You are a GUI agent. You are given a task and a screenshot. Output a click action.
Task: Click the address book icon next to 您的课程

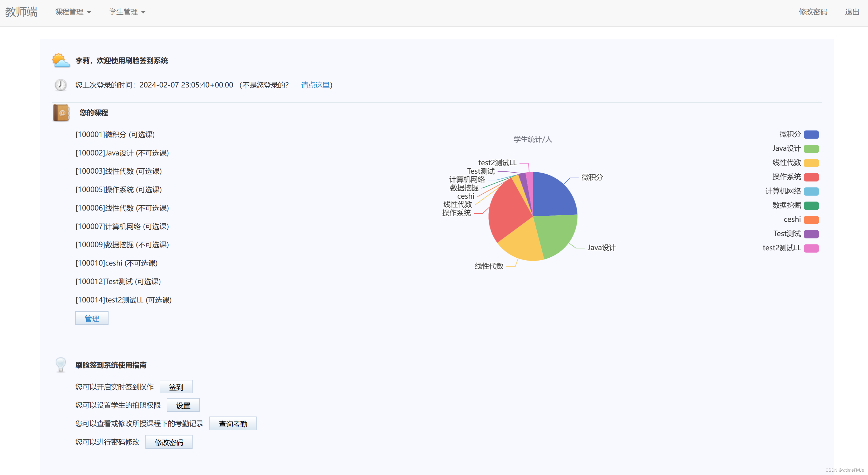pyautogui.click(x=61, y=112)
